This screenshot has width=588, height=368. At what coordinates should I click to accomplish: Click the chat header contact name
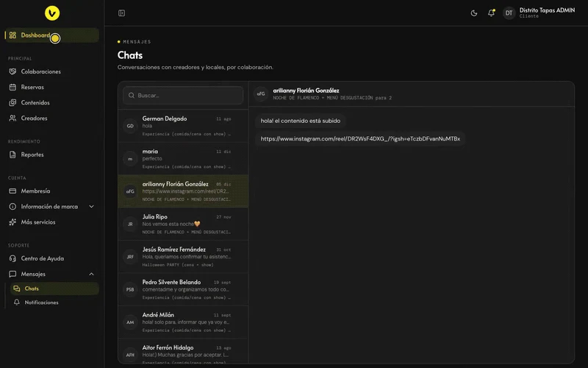point(306,91)
